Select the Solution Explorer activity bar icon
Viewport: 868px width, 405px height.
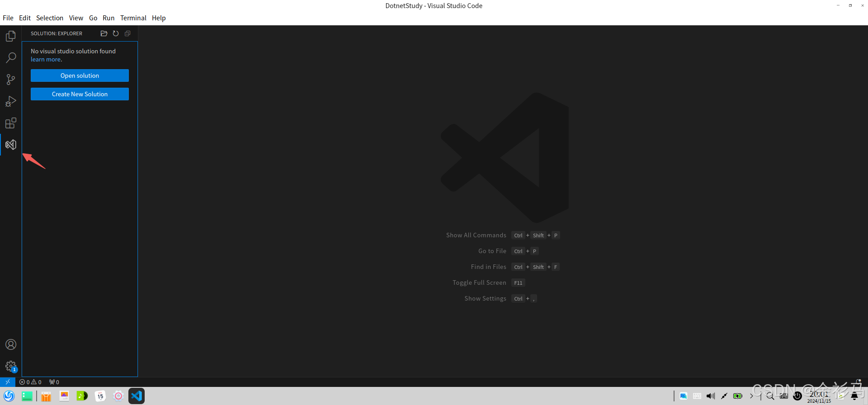coord(11,145)
